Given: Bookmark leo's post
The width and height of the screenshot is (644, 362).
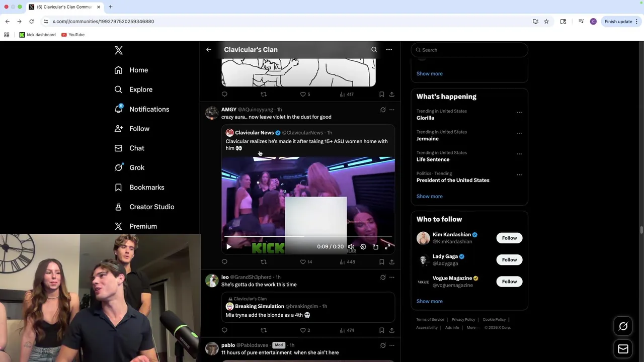Looking at the screenshot, I should 381,330.
